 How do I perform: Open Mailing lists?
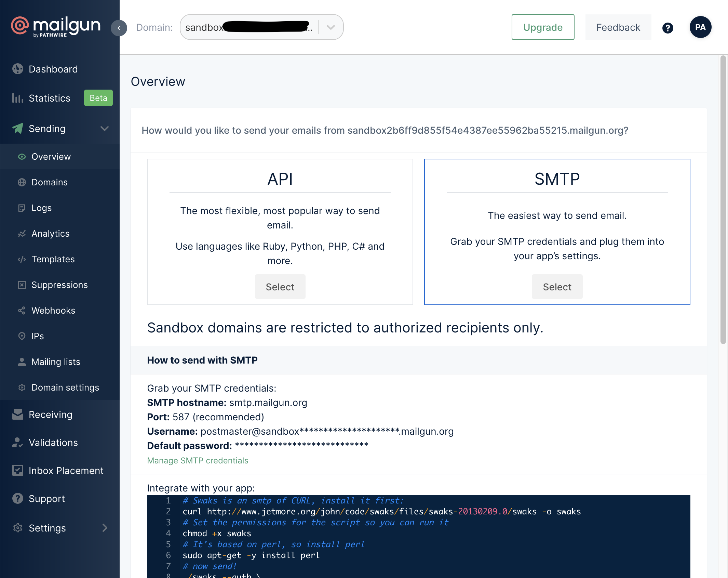56,362
